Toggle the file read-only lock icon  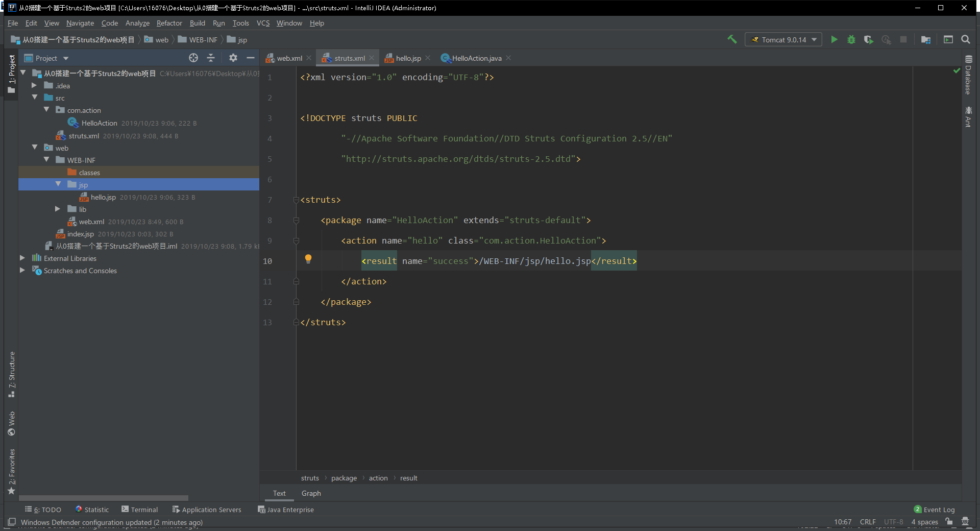coord(949,521)
